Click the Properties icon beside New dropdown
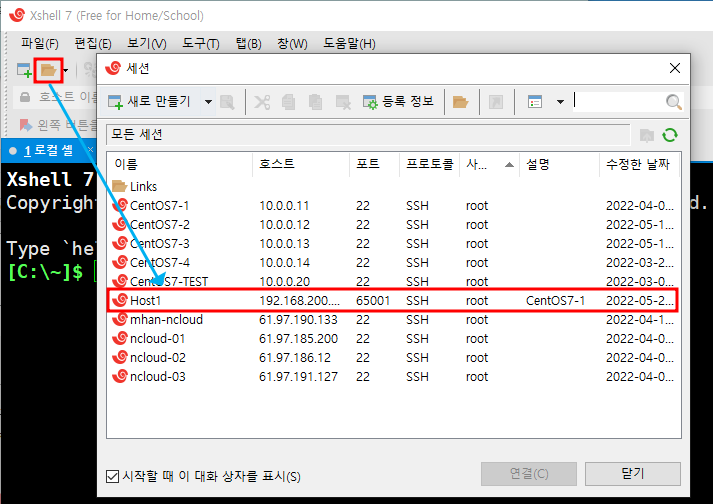 (227, 102)
